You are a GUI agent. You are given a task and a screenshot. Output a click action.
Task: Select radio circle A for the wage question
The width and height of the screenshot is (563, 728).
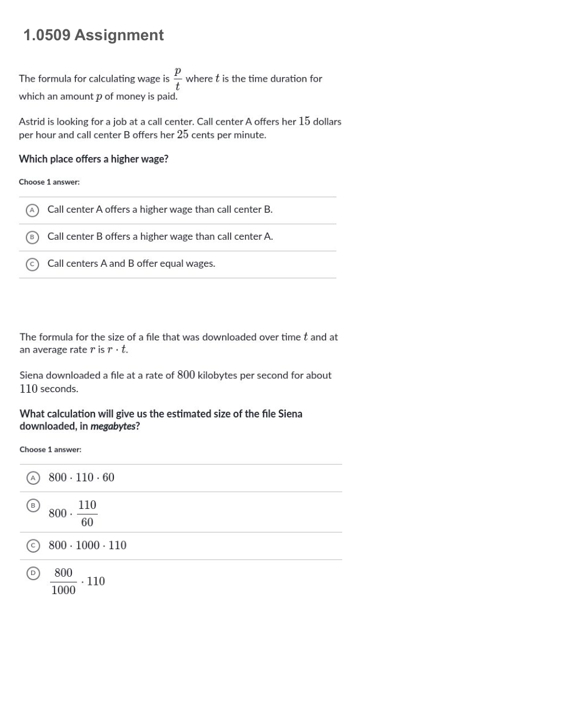coord(32,210)
